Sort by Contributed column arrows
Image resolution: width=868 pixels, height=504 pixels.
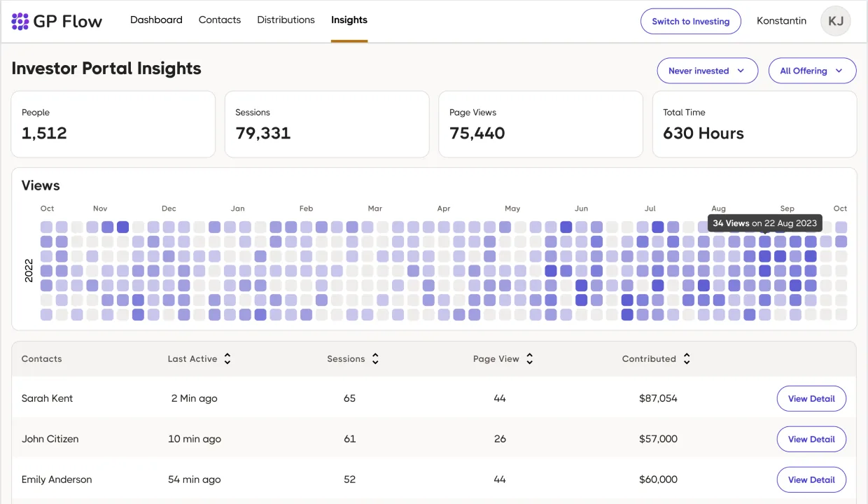[687, 359]
